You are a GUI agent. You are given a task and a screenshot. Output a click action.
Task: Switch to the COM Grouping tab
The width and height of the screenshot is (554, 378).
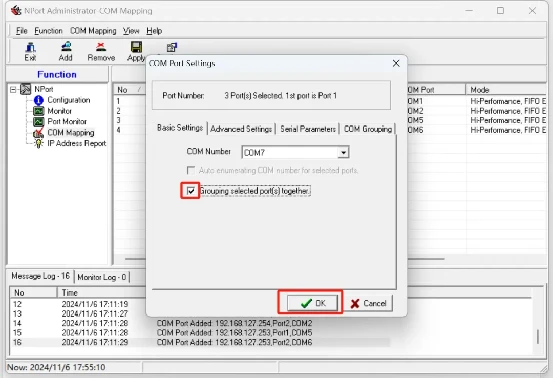[x=368, y=129]
